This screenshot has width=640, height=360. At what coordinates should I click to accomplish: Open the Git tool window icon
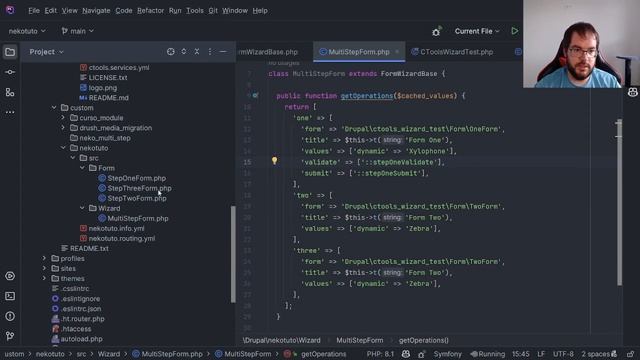(x=10, y=336)
